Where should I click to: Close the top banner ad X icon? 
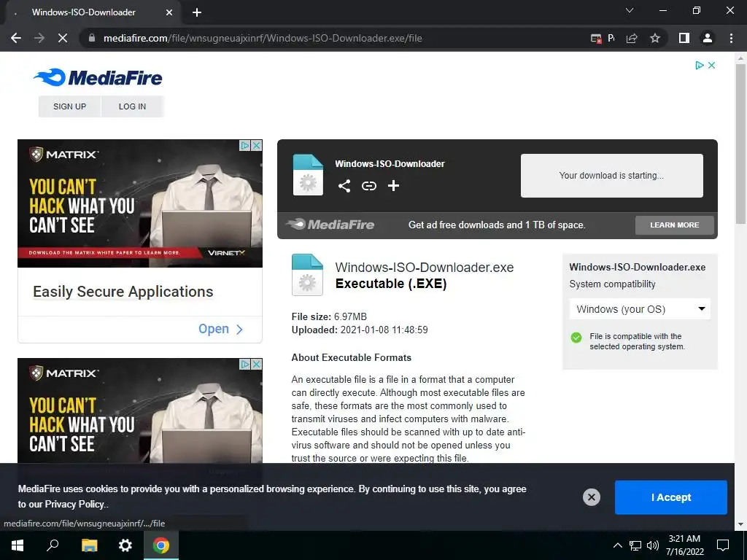click(712, 65)
